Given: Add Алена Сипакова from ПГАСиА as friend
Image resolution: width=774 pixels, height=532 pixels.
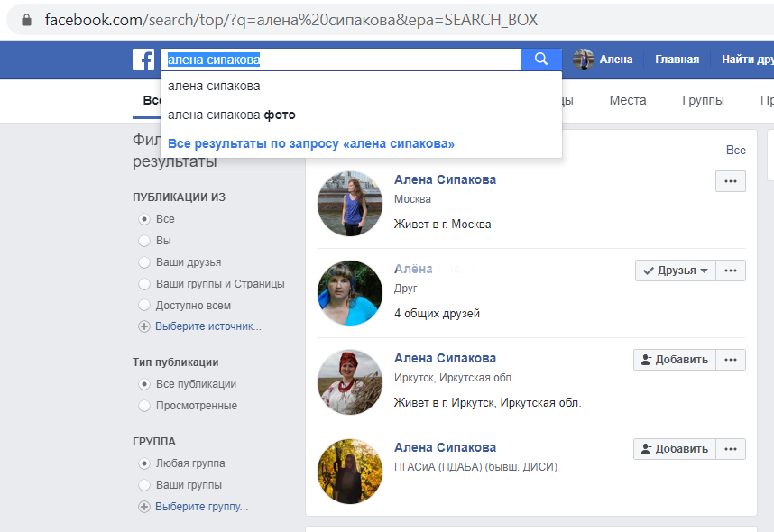Looking at the screenshot, I should [x=674, y=449].
